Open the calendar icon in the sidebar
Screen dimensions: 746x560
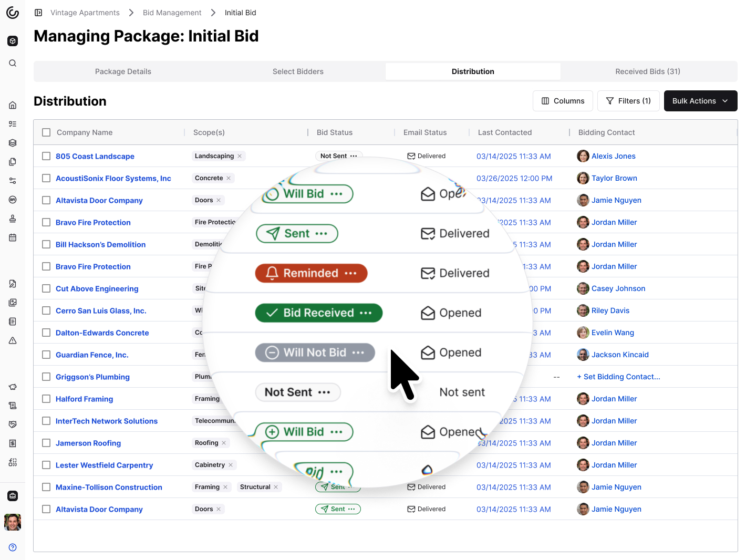coord(13,237)
